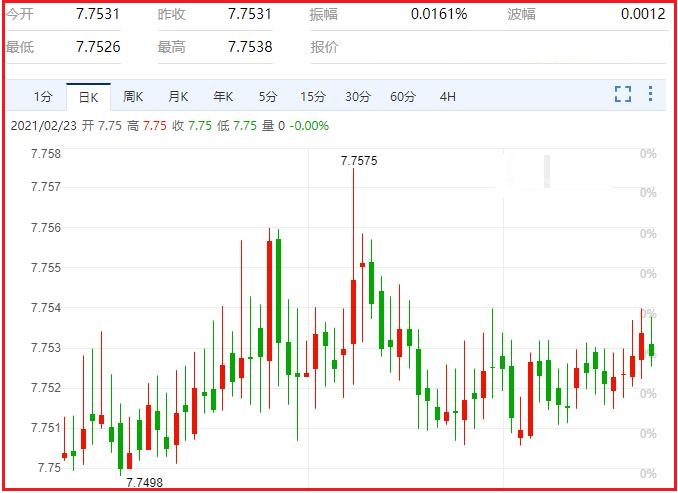
Task: Click the 最高 label
Action: coord(172,47)
